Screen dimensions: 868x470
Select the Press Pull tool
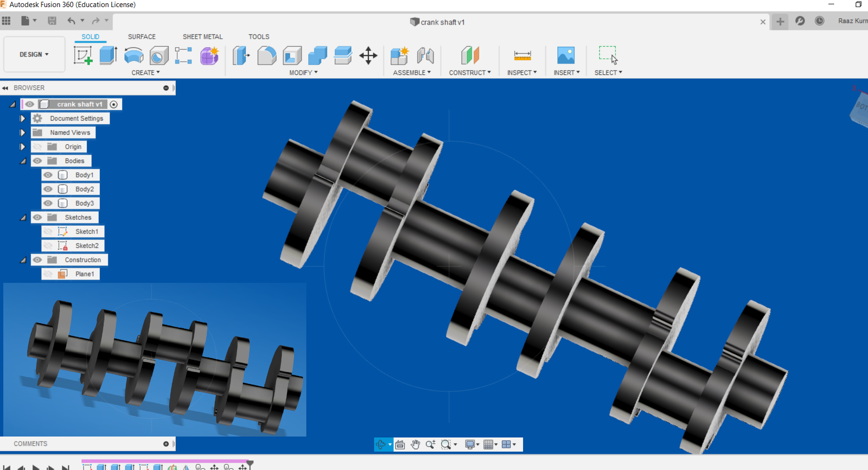tap(241, 55)
